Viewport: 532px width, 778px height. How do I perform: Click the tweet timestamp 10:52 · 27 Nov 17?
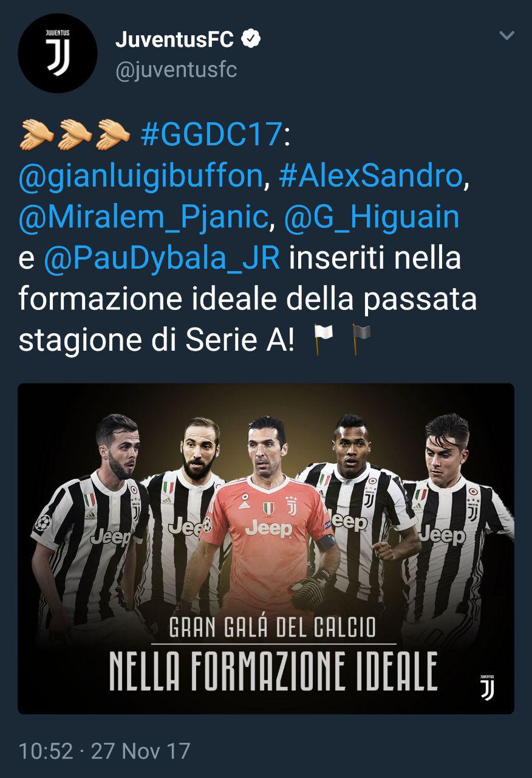[104, 751]
